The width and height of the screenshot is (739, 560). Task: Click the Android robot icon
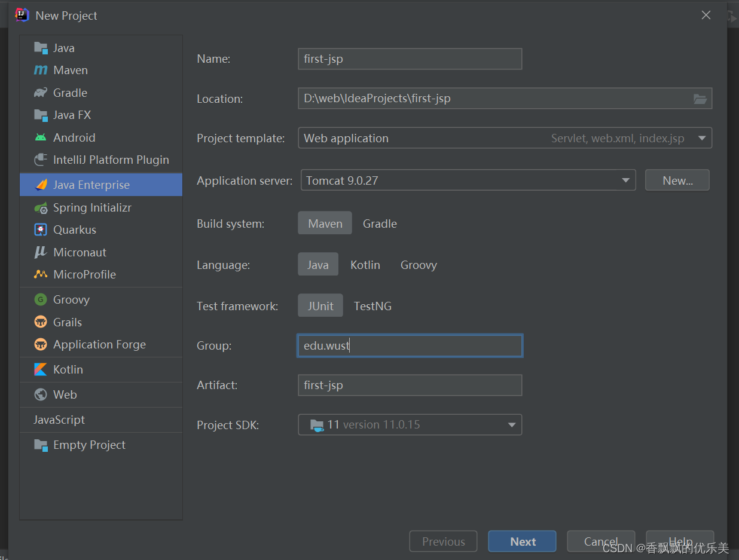[x=41, y=137]
